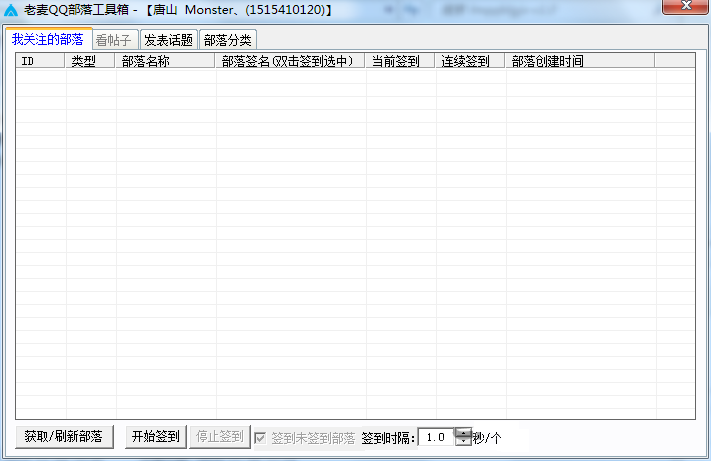Click the app logo icon in title bar
The height and width of the screenshot is (461, 711).
(11, 10)
